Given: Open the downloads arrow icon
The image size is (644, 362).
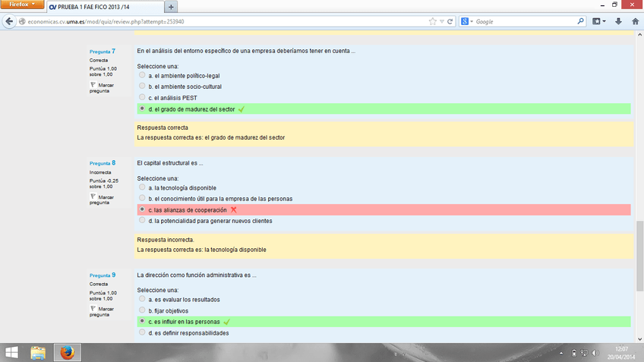Looking at the screenshot, I should tap(618, 21).
